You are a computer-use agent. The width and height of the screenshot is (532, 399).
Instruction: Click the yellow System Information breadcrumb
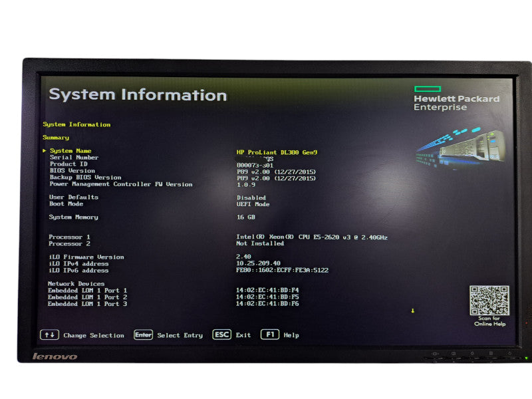[x=76, y=124]
